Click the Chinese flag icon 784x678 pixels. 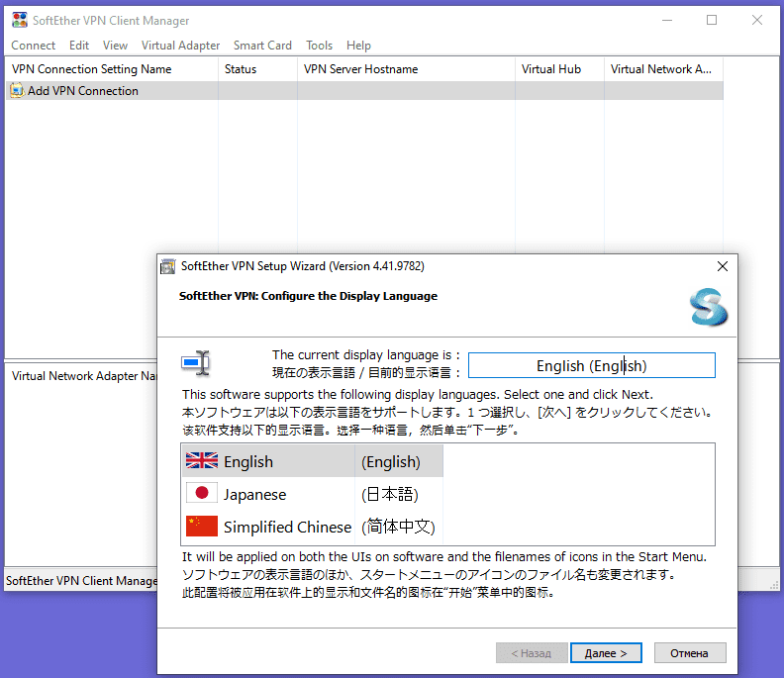202,526
